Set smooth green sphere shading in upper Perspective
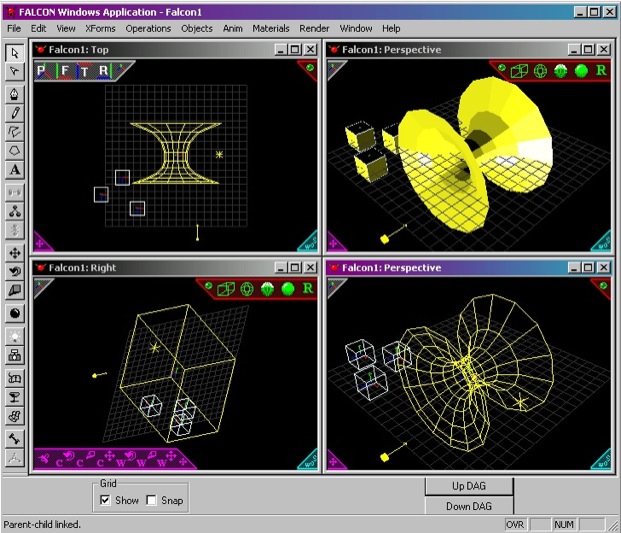Image resolution: width=621 pixels, height=533 pixels. tap(581, 71)
